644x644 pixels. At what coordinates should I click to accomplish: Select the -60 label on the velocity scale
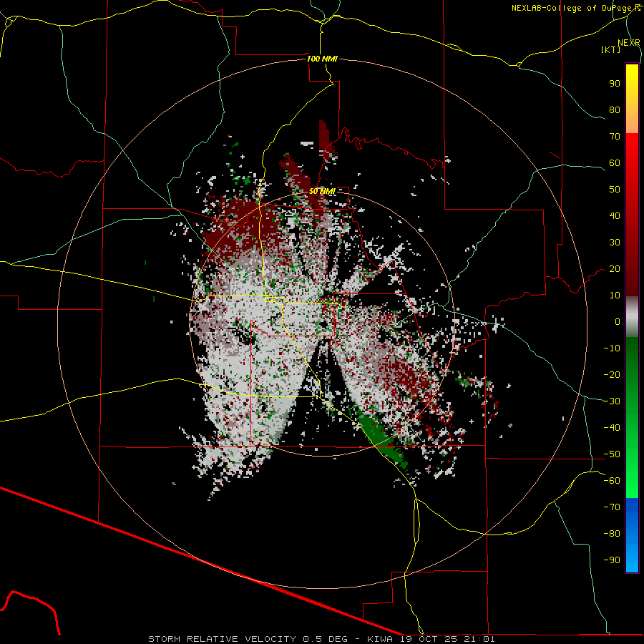[x=612, y=481]
